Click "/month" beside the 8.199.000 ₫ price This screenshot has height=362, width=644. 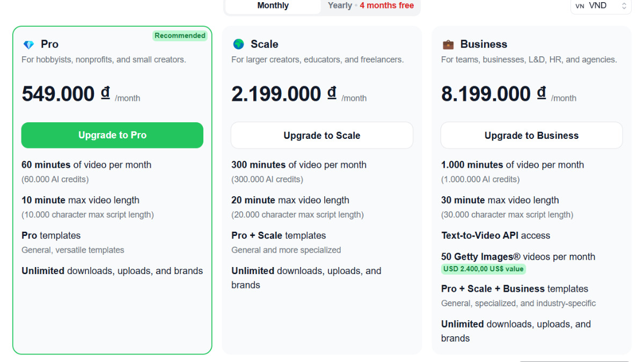point(563,98)
